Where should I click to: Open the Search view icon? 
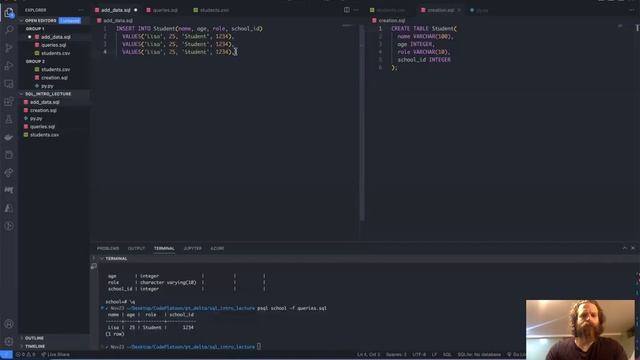pyautogui.click(x=9, y=30)
